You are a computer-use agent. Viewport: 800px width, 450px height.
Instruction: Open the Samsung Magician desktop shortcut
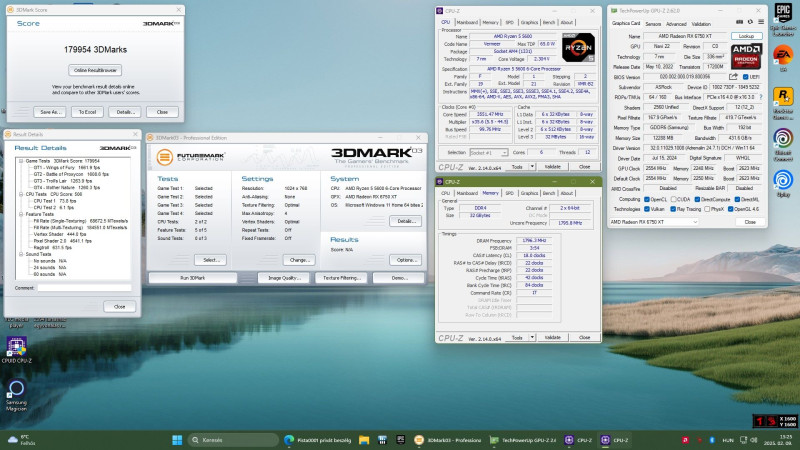tap(16, 395)
